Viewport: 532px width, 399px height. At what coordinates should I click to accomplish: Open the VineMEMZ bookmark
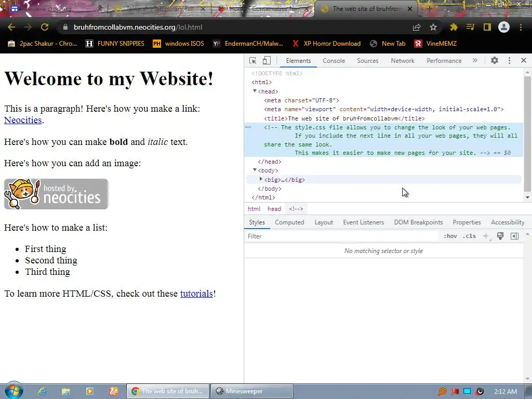435,44
